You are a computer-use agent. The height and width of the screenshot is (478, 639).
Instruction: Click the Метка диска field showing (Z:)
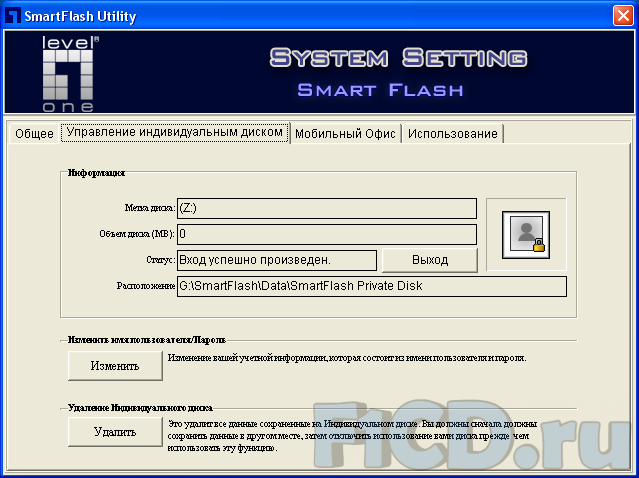point(327,209)
